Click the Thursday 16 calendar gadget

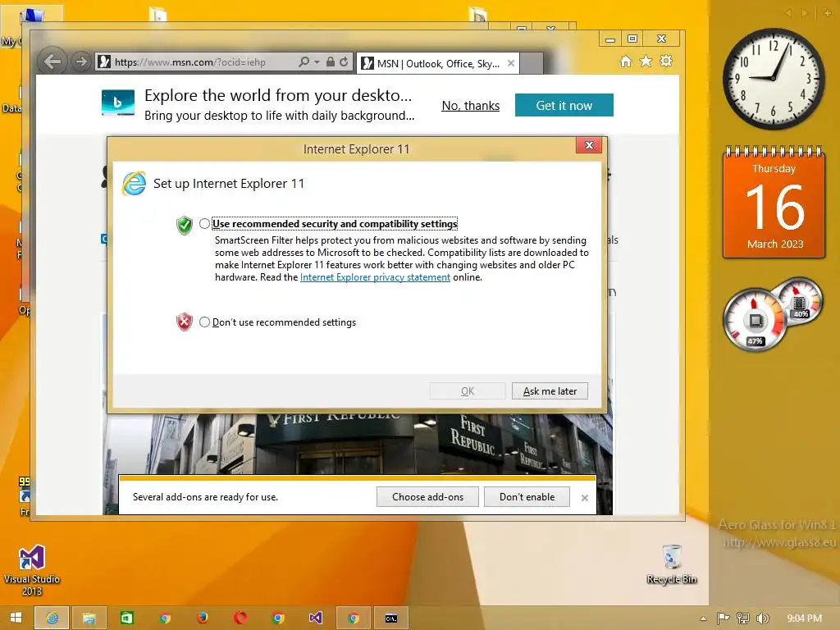tap(774, 203)
